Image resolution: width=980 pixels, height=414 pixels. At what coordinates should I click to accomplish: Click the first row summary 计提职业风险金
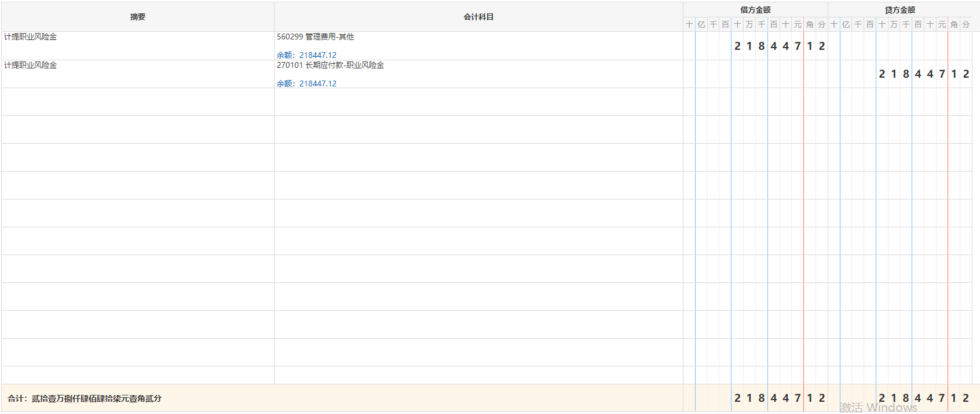tap(31, 37)
